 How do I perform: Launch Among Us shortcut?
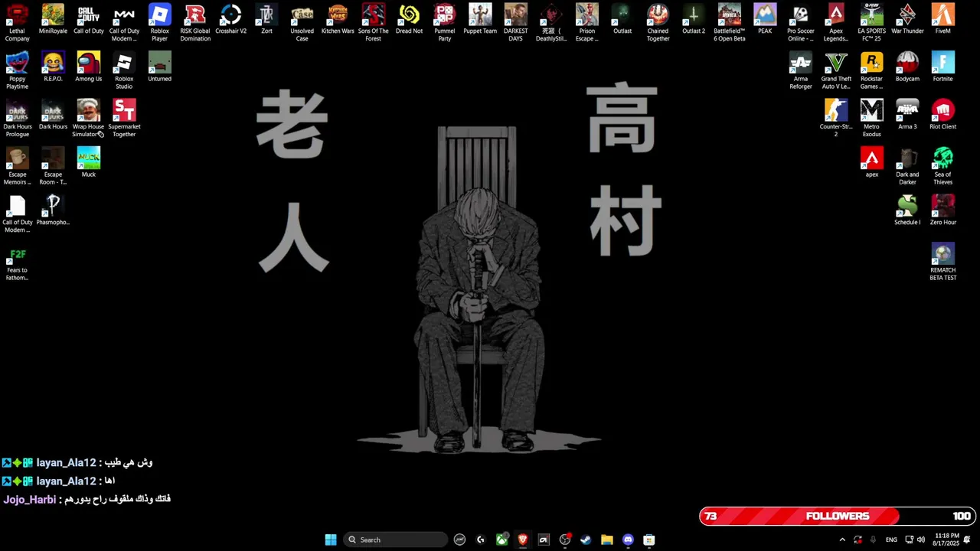[88, 67]
